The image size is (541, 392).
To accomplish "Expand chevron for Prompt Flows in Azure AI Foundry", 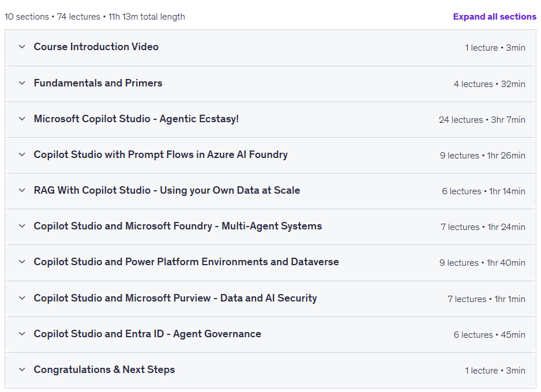I will click(x=22, y=154).
